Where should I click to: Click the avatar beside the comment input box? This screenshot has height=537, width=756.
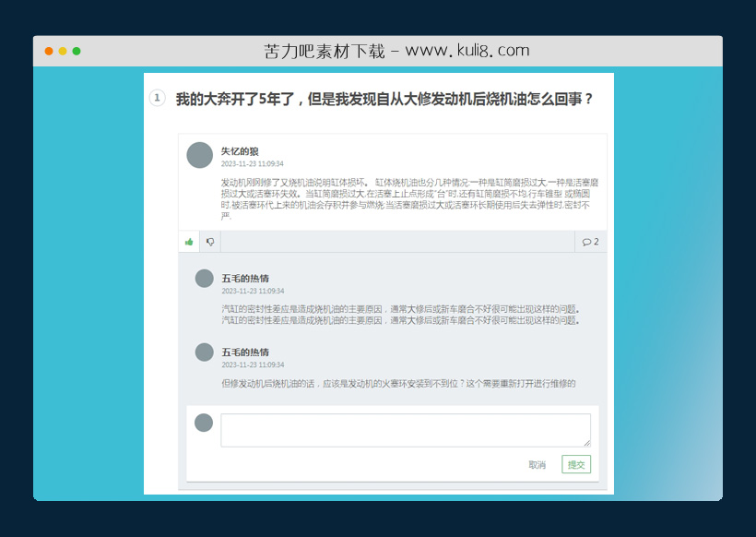tap(202, 423)
